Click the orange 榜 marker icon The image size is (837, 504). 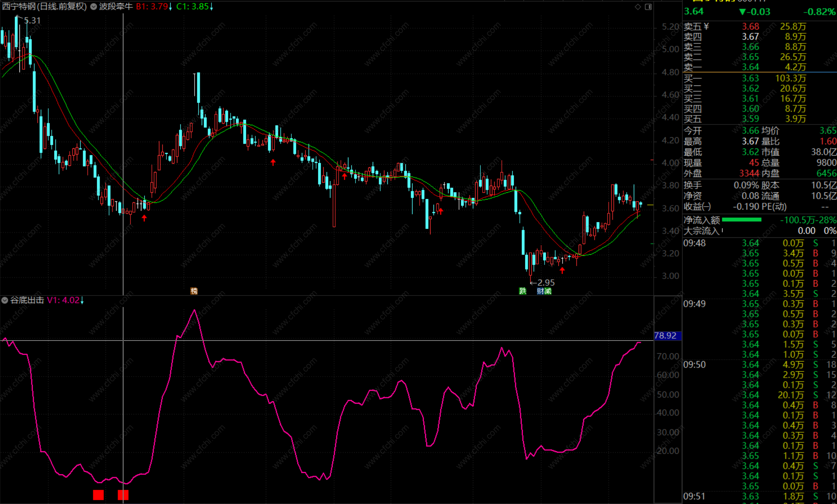click(194, 291)
